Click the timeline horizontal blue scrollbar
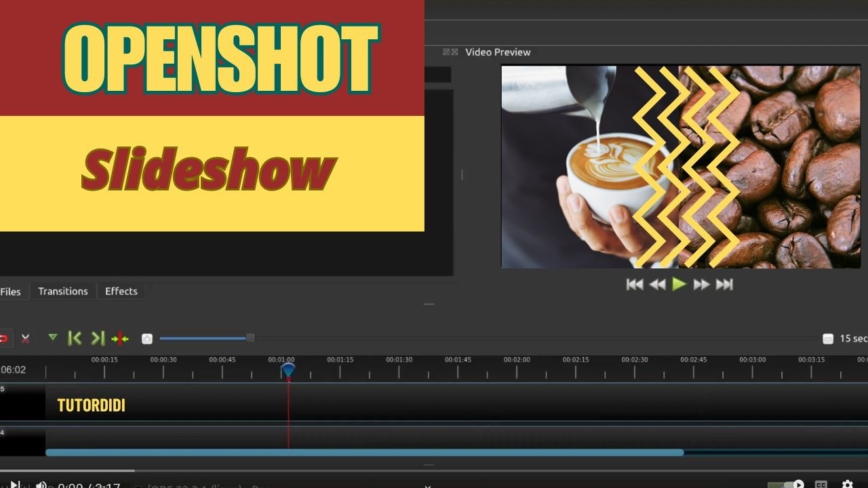Image resolution: width=868 pixels, height=488 pixels. (x=365, y=452)
